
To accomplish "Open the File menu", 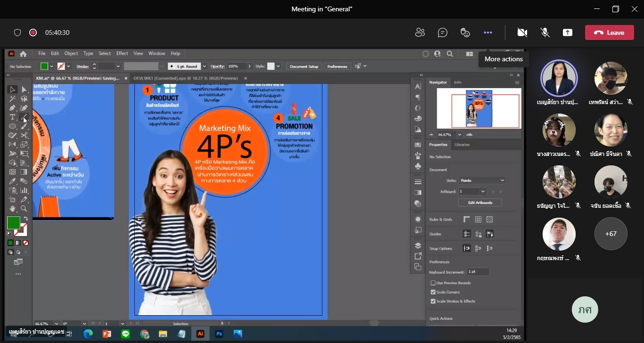I will pos(42,54).
